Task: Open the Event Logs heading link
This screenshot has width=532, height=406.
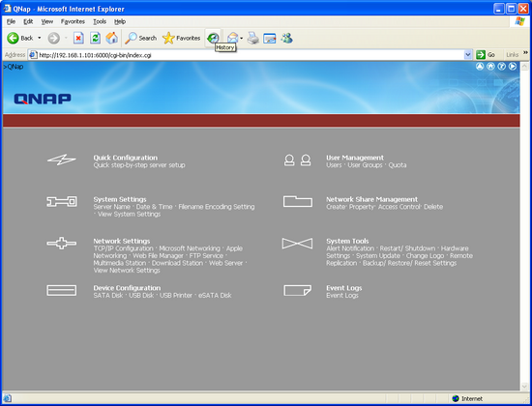Action: click(344, 288)
